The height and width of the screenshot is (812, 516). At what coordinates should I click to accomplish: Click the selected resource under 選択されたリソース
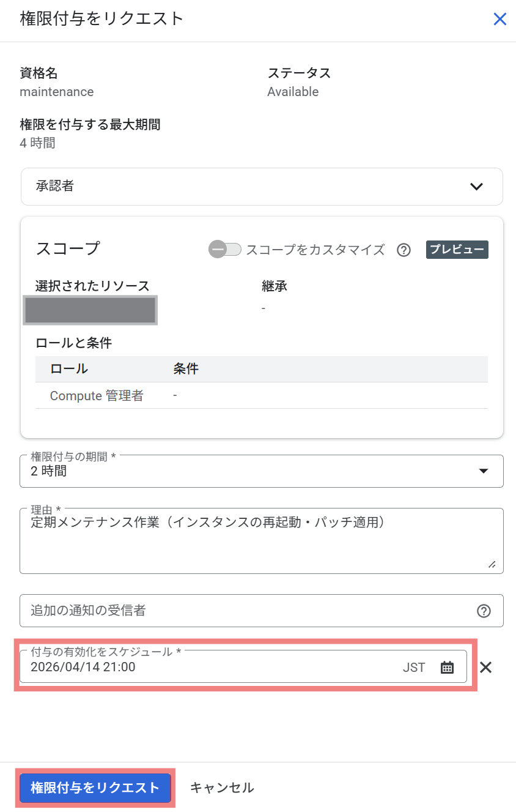click(90, 310)
